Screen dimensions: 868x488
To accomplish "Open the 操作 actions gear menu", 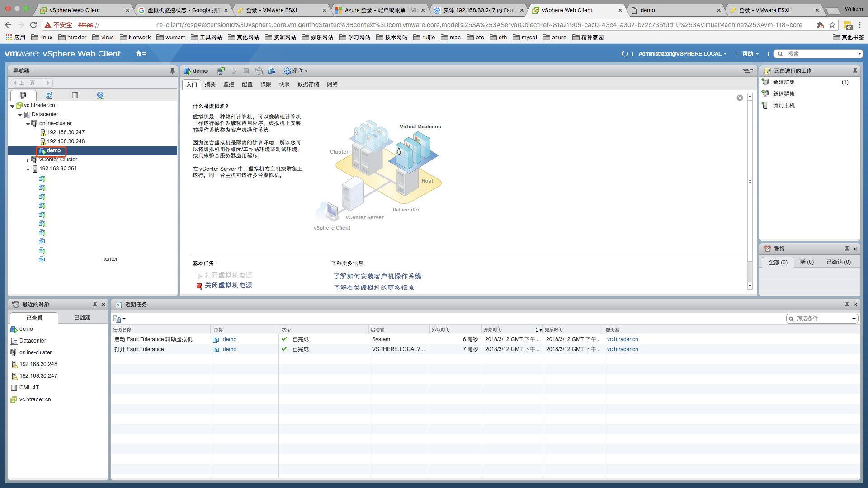I will (296, 71).
